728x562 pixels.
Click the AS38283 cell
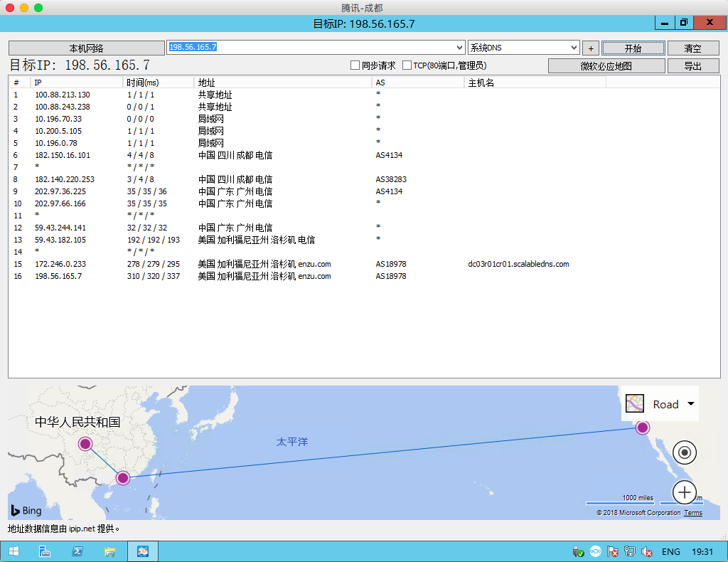click(391, 179)
